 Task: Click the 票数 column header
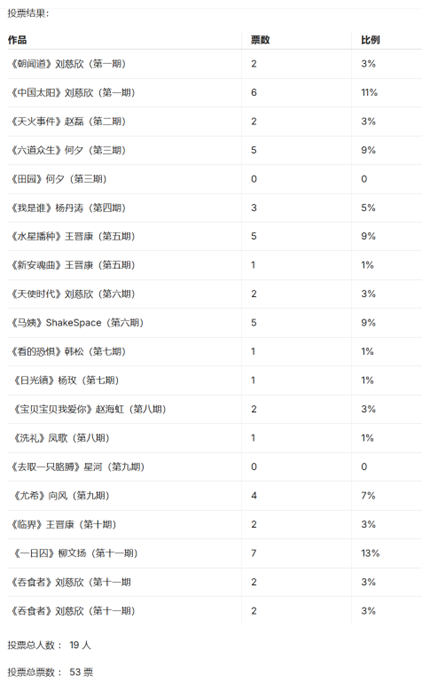[x=260, y=40]
